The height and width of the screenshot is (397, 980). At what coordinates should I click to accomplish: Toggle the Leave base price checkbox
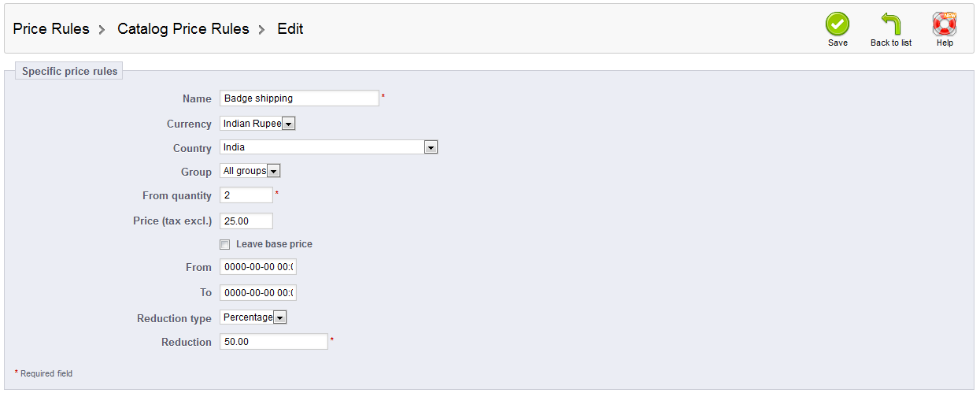click(x=225, y=244)
